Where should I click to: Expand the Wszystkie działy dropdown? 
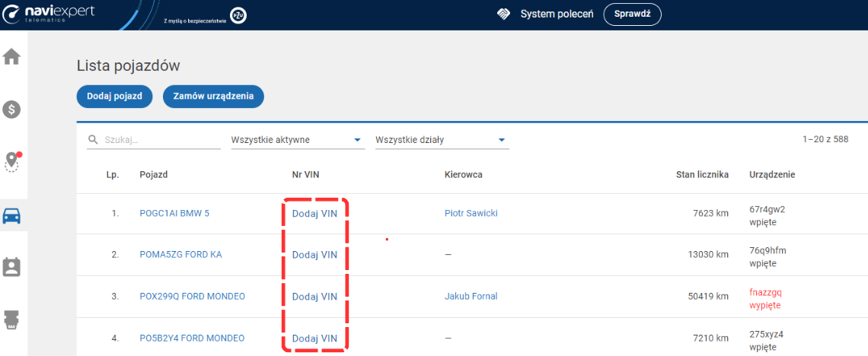[x=440, y=140]
